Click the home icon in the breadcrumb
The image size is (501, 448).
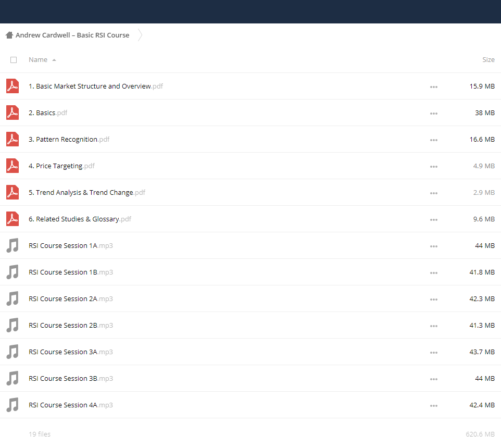pos(9,35)
